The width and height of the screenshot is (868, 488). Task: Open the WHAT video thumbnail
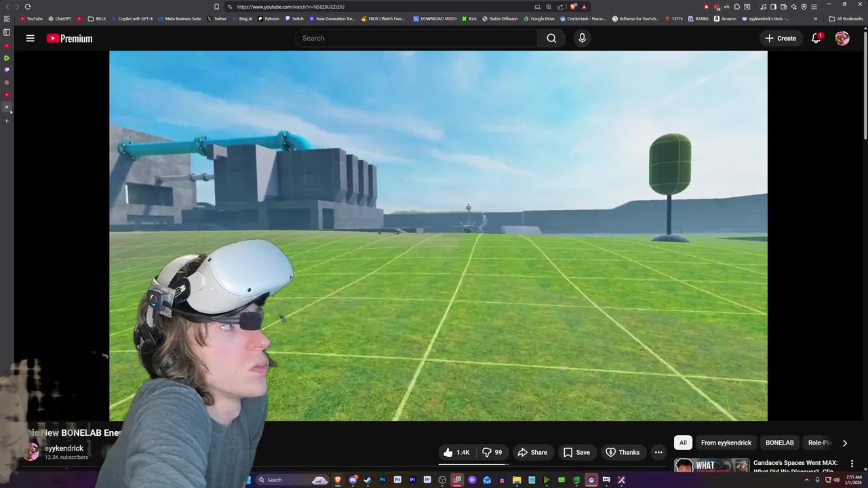(x=711, y=466)
